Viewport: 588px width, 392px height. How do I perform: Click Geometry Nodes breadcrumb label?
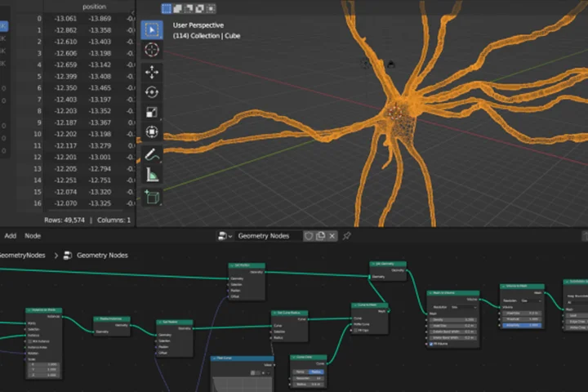(102, 256)
